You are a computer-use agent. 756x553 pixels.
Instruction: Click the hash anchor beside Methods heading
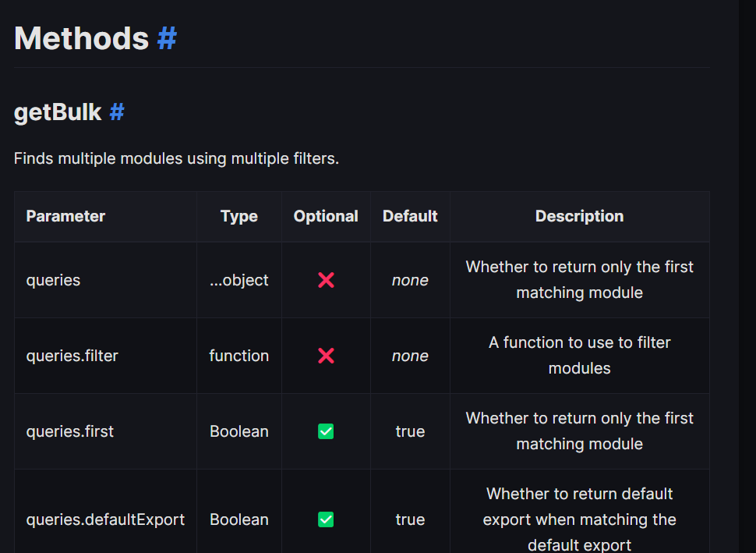[167, 38]
